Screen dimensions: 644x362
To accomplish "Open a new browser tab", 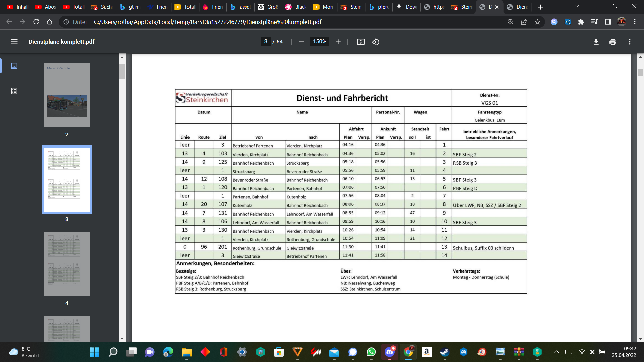I will click(540, 7).
